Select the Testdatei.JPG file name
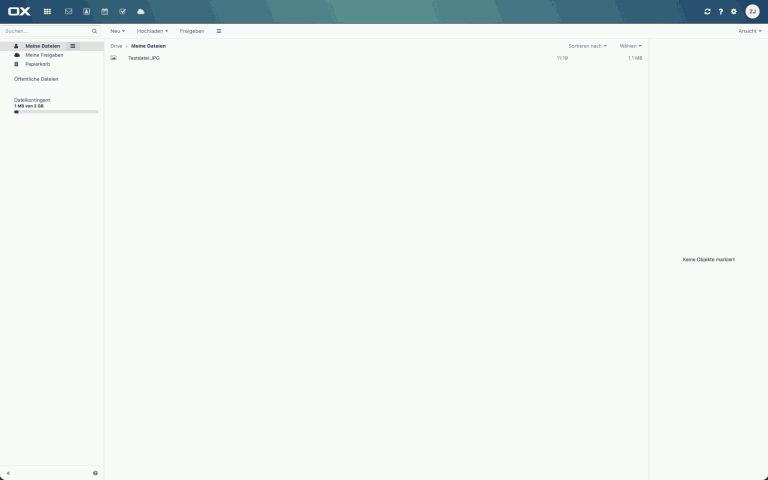This screenshot has width=768, height=480. point(144,58)
